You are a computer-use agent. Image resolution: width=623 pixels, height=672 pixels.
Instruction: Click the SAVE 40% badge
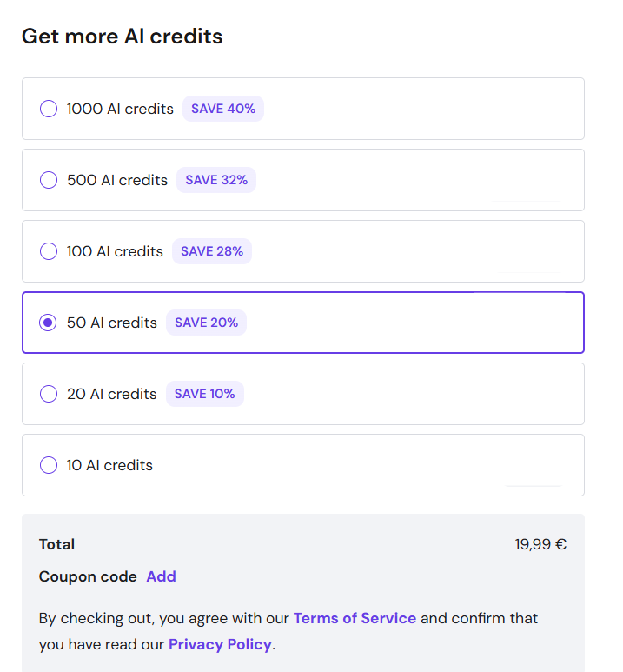coord(223,109)
